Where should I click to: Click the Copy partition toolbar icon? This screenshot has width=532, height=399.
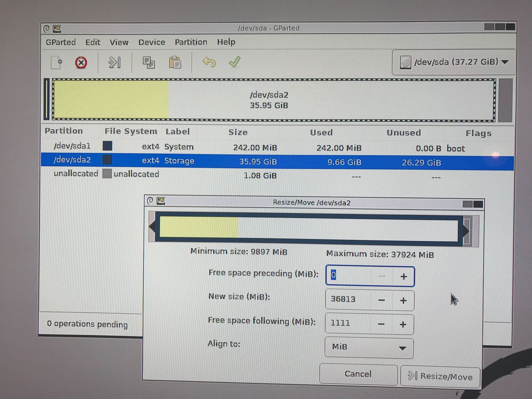148,62
